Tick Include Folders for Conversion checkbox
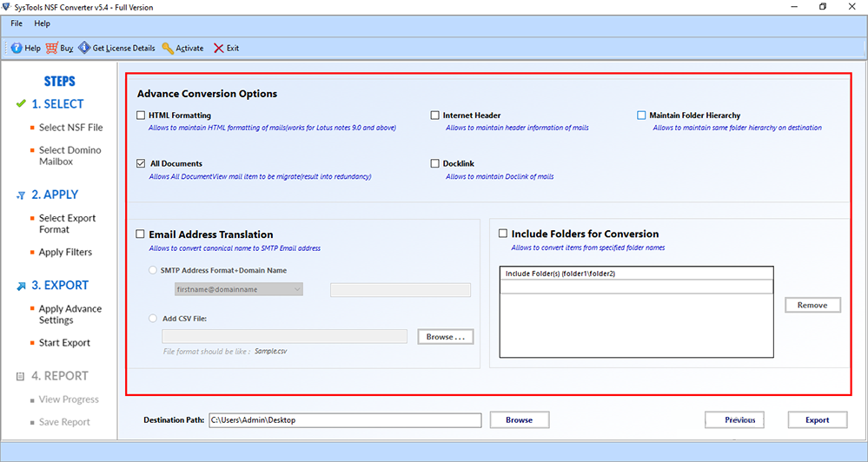This screenshot has width=868, height=462. (x=503, y=234)
